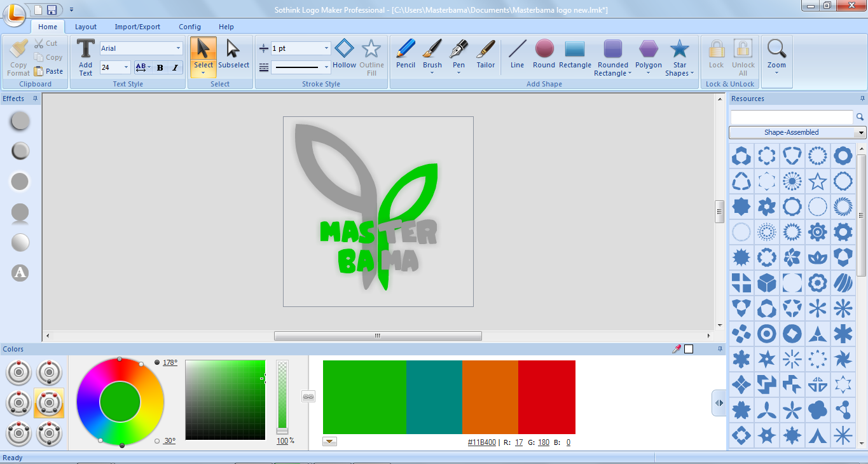The height and width of the screenshot is (464, 868).
Task: Choose the Polygon shape tool
Action: tap(648, 56)
